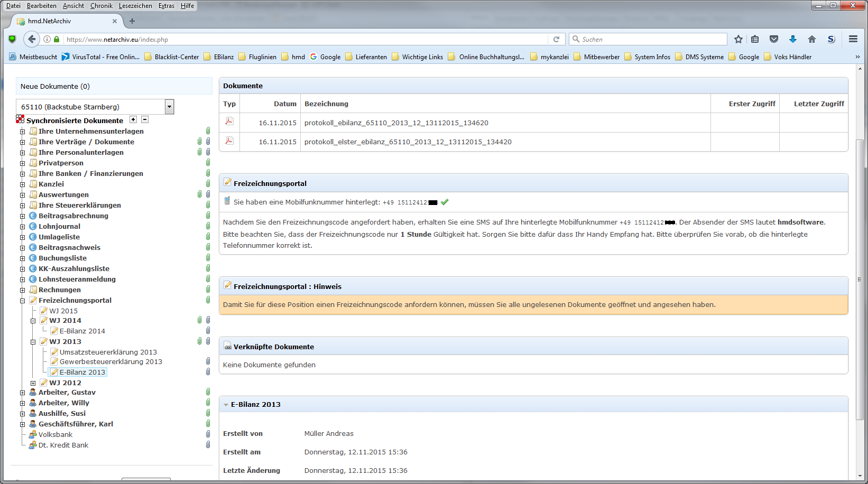Reload the page with refresh icon
The height and width of the screenshot is (484, 868).
tap(556, 39)
